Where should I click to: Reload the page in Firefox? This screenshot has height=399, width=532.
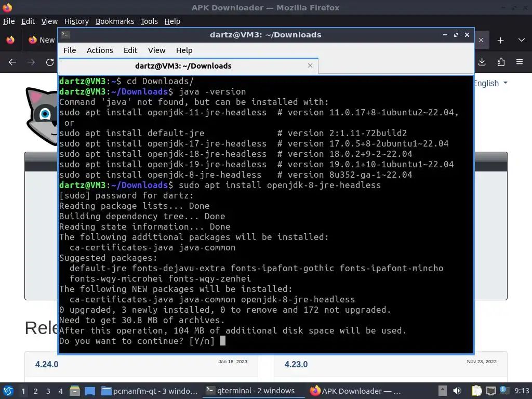[50, 62]
